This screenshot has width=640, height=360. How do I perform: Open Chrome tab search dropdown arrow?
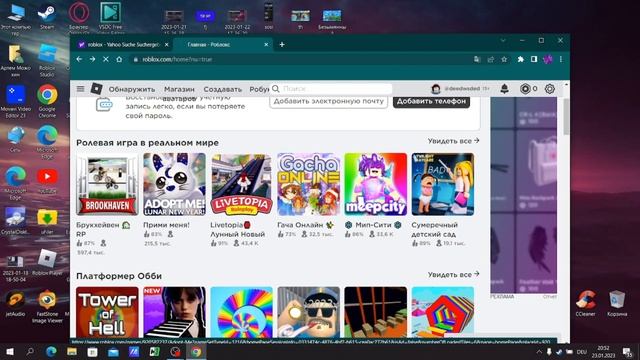tap(503, 40)
